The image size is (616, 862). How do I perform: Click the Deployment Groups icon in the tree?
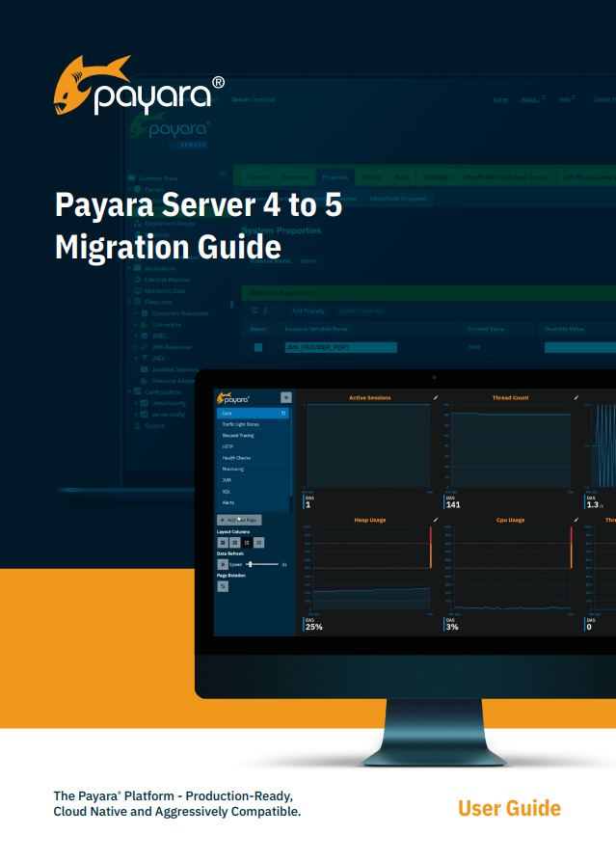(138, 223)
